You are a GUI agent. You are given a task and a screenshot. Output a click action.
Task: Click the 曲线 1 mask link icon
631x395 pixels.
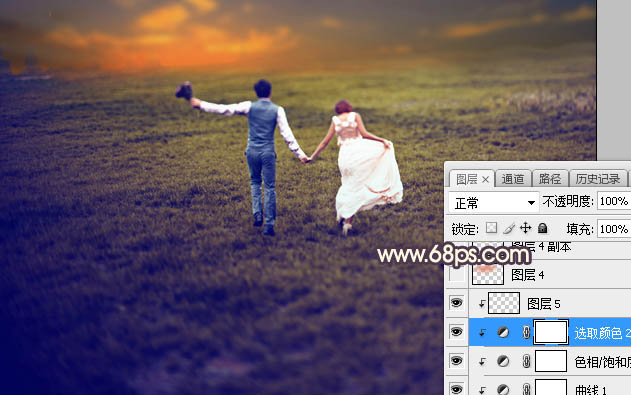coord(526,389)
